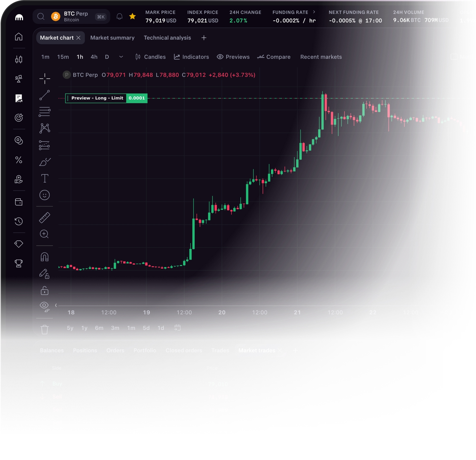The width and height of the screenshot is (476, 460).
Task: Open Recent markets
Action: (321, 57)
